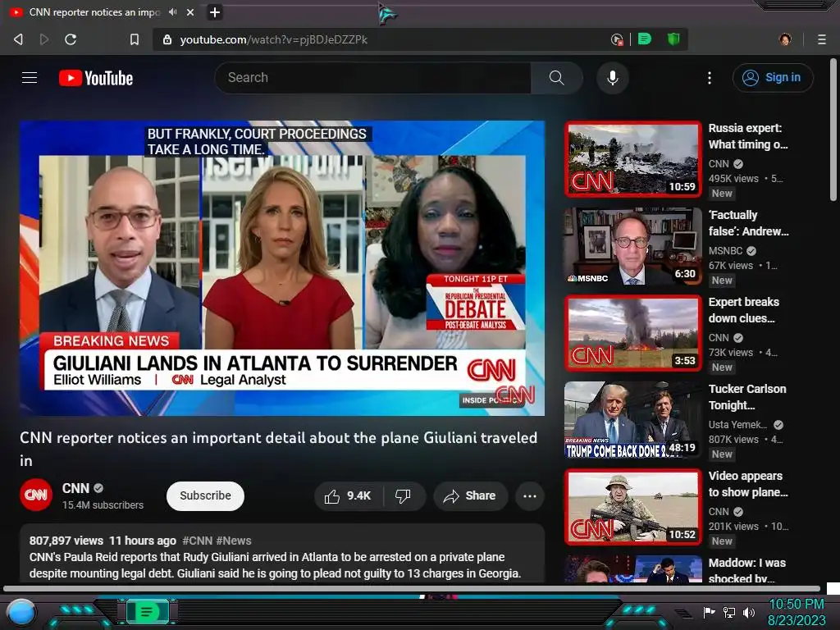The image size is (840, 630).
Task: Open Usta Yemek channel name in sidebar
Action: (737, 425)
